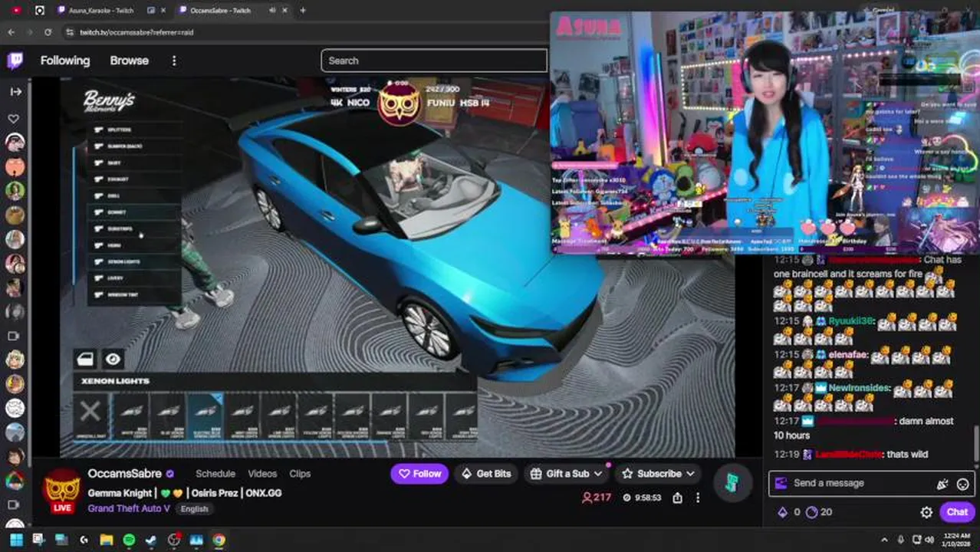Click the cheer Bits icon in chat input
This screenshot has height=552, width=980.
[942, 484]
